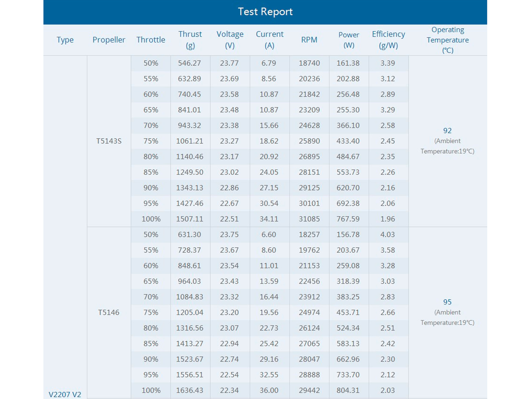Click the 95 operating temperature value

[x=447, y=302]
